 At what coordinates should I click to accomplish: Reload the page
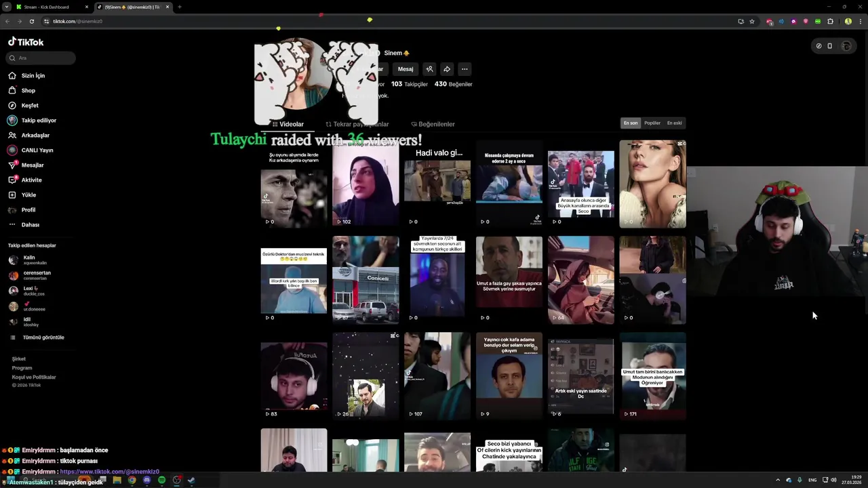click(x=31, y=21)
